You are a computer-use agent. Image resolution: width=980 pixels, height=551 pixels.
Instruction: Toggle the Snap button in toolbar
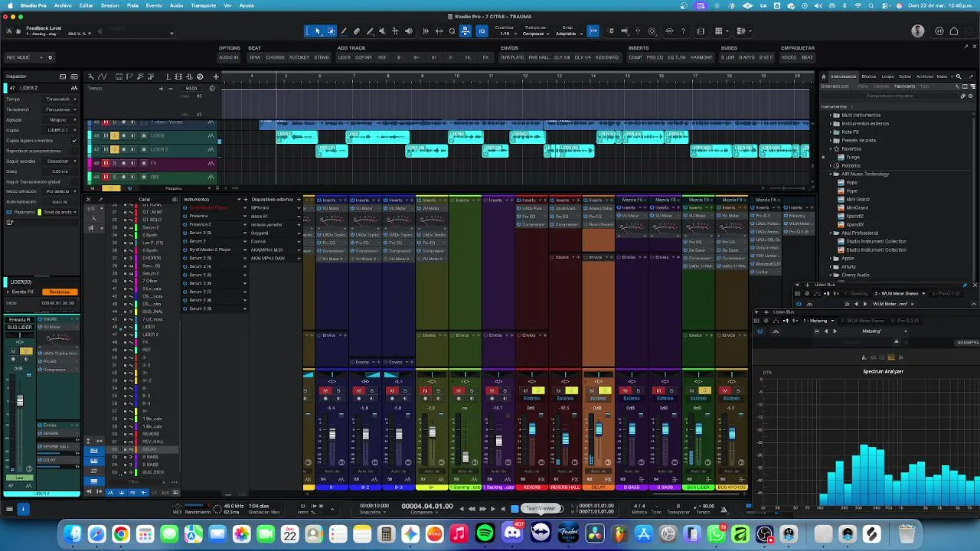coord(593,31)
